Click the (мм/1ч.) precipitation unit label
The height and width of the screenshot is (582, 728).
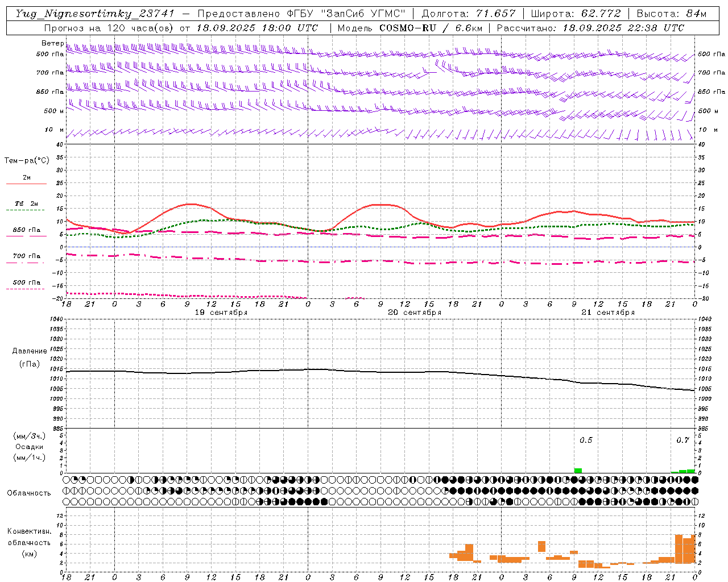[29, 458]
